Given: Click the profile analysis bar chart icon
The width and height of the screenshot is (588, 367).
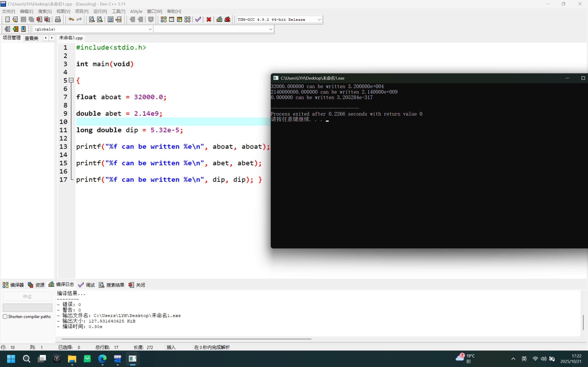Looking at the screenshot, I should coord(219,19).
